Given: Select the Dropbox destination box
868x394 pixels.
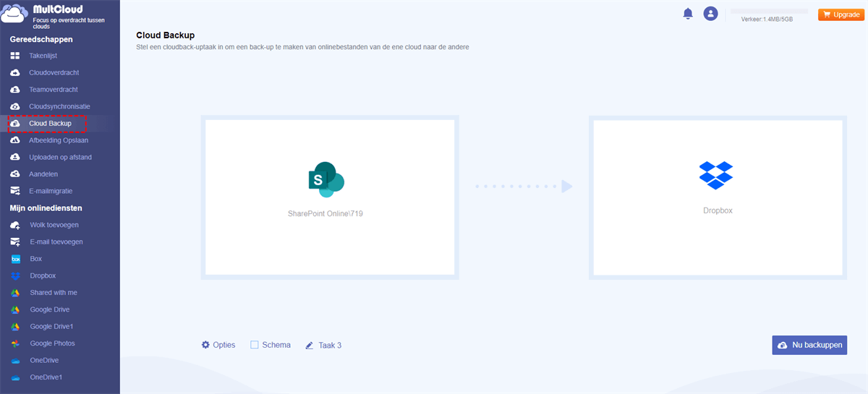Looking at the screenshot, I should pos(718,197).
